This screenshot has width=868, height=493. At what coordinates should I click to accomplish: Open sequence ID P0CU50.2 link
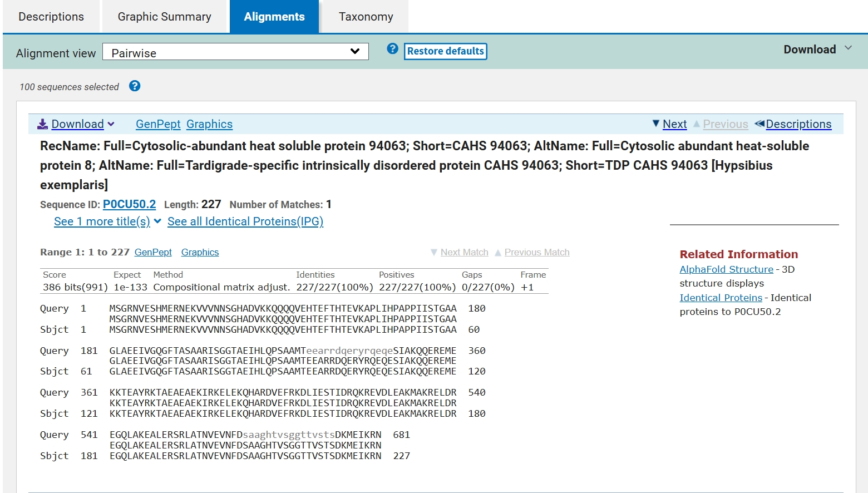129,204
